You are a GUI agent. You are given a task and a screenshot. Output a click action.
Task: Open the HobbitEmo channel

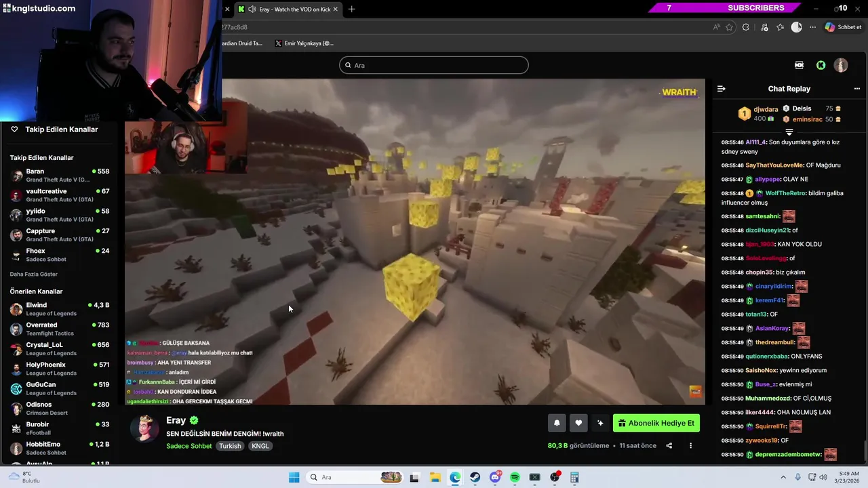tap(60, 448)
